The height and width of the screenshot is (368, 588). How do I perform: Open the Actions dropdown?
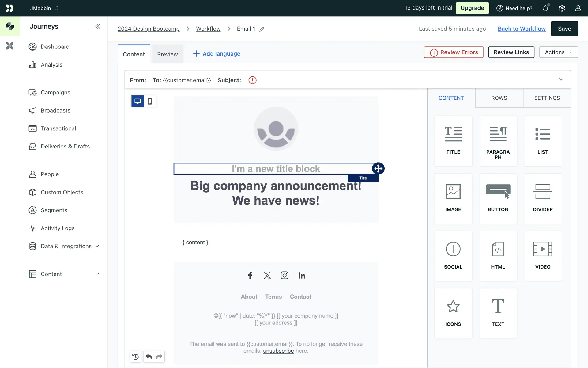[x=558, y=52]
